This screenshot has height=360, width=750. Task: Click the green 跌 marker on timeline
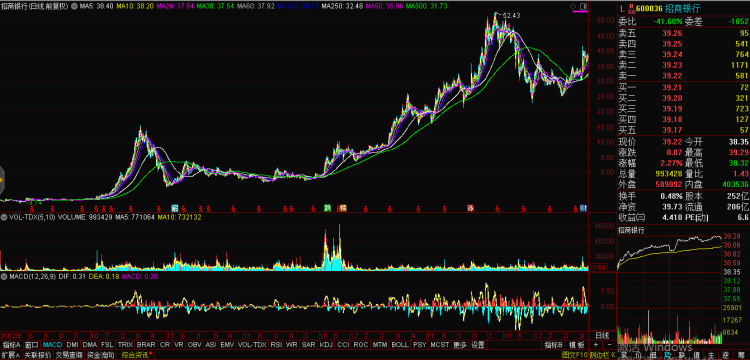(328, 208)
